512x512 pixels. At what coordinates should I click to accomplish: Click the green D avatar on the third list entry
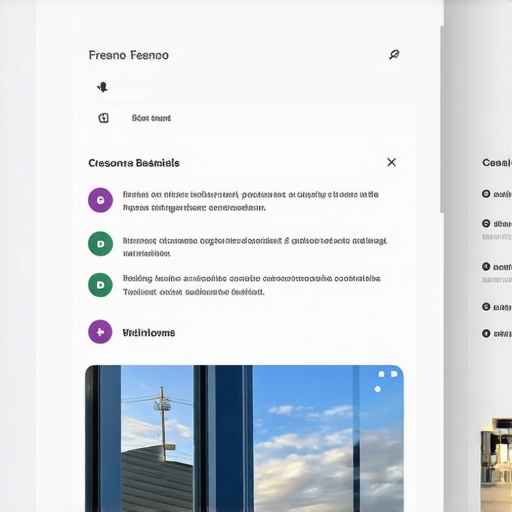(x=100, y=285)
